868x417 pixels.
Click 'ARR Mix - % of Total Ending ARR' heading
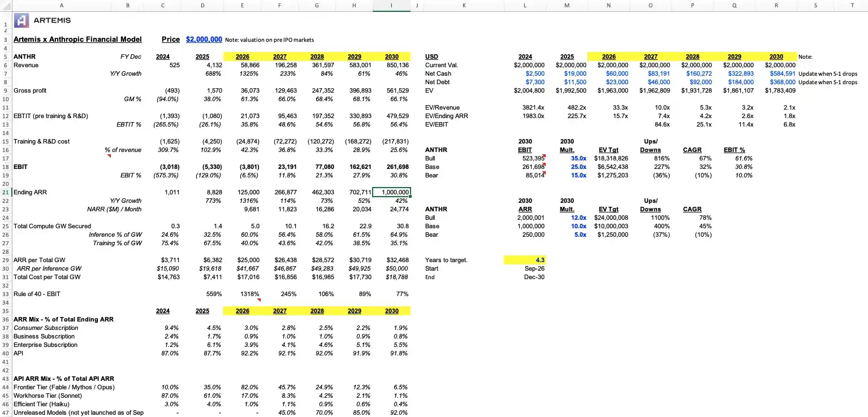click(63, 319)
